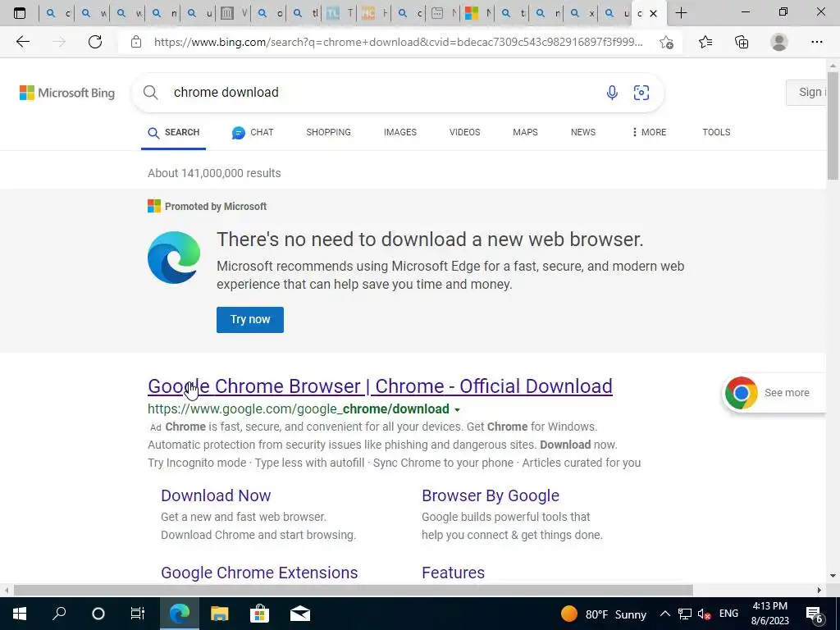Image resolution: width=840 pixels, height=630 pixels.
Task: Open Microsoft Store from taskbar
Action: tap(259, 614)
